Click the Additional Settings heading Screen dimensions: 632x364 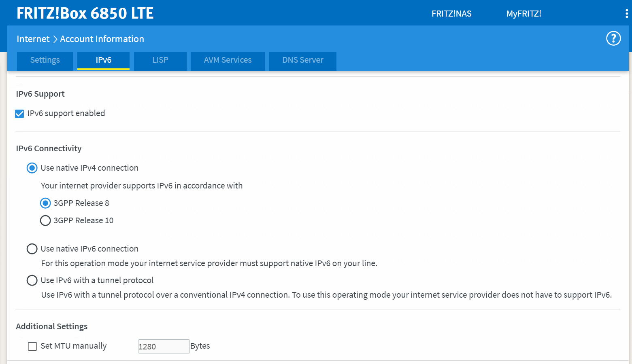(52, 326)
